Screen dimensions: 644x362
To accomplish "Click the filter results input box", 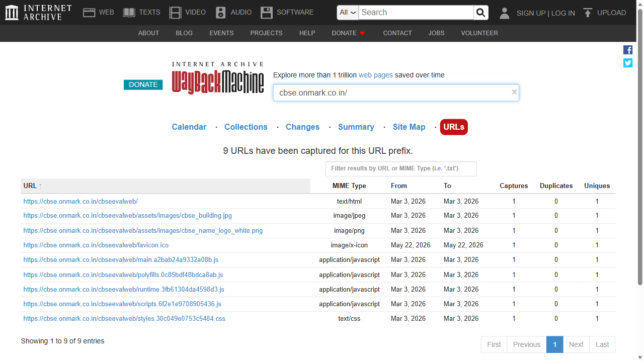I will click(401, 168).
